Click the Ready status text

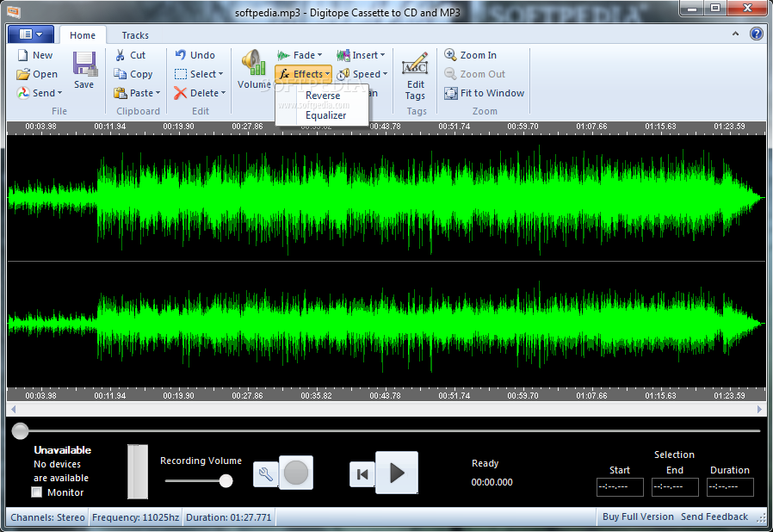(485, 463)
